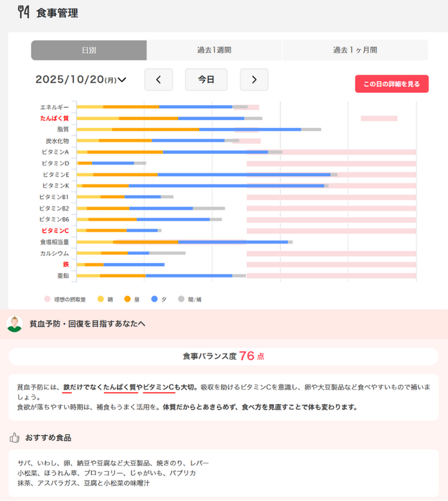Click the fork and knife meal icon
Viewport: 448px width, 501px height.
(23, 13)
